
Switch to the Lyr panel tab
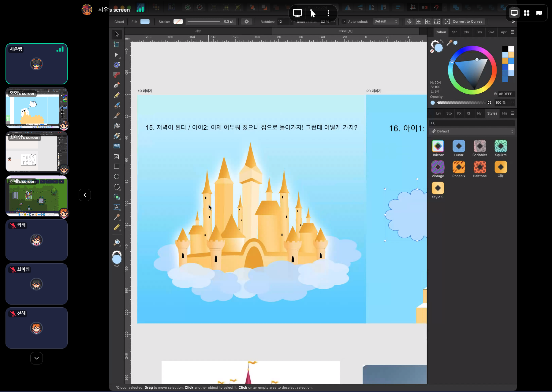pyautogui.click(x=438, y=113)
